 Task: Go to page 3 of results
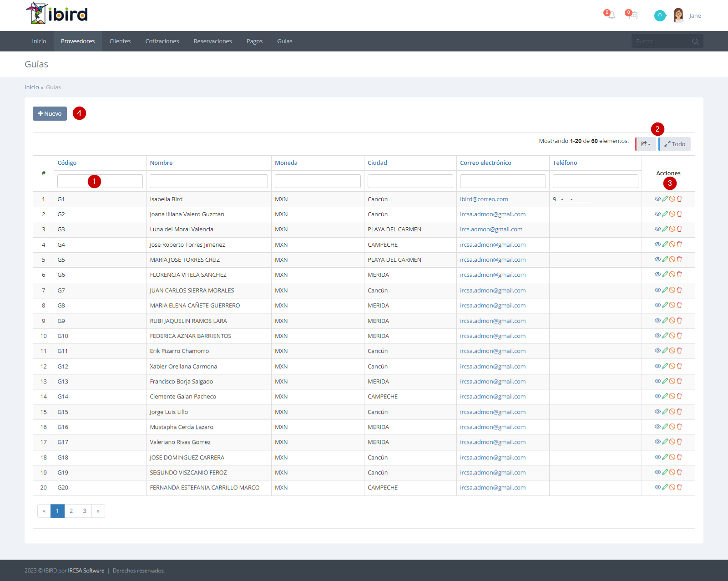(x=85, y=511)
